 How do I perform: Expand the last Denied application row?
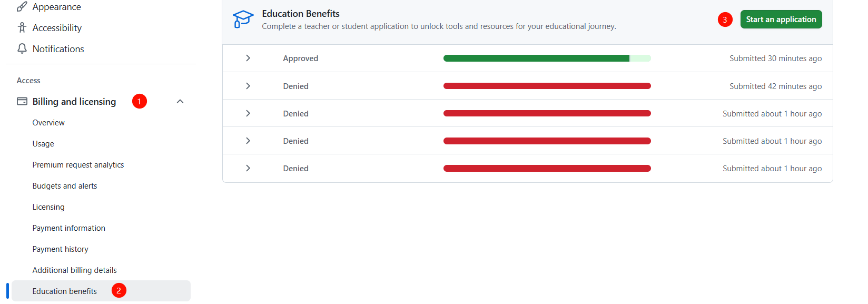tap(248, 168)
